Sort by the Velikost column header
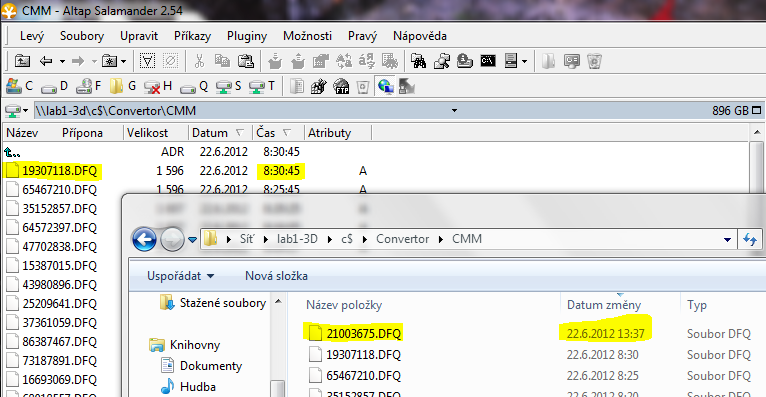Screen dimensions: 766x397 (147, 133)
